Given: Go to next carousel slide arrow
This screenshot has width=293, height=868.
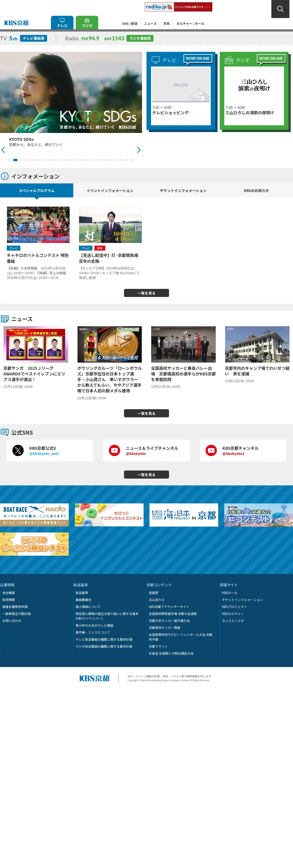Looking at the screenshot, I should coord(139,150).
